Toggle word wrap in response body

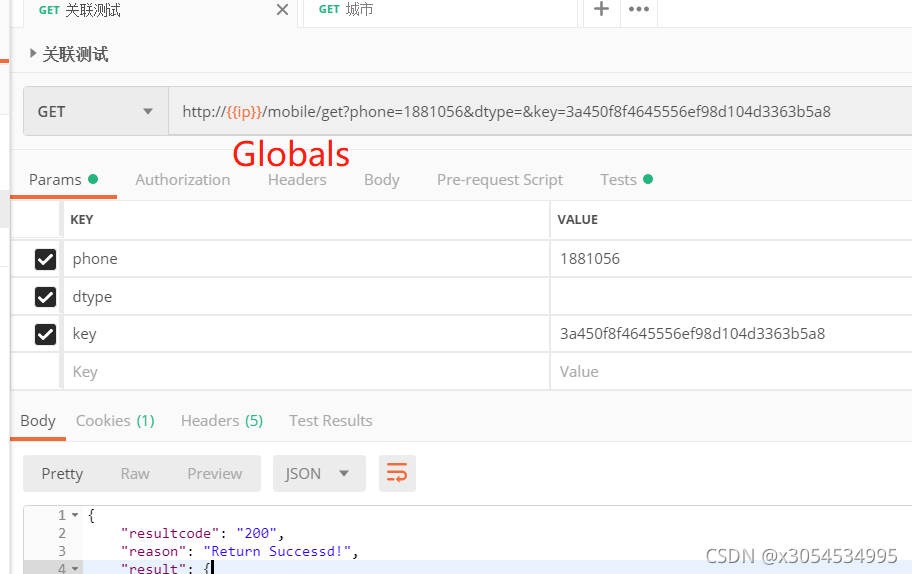397,473
